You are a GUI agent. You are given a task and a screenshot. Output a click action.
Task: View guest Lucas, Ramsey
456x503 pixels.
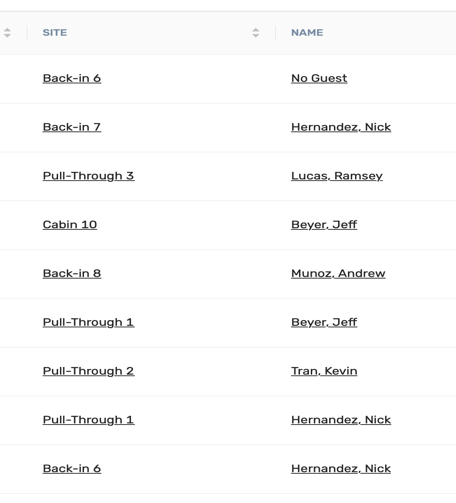click(337, 176)
